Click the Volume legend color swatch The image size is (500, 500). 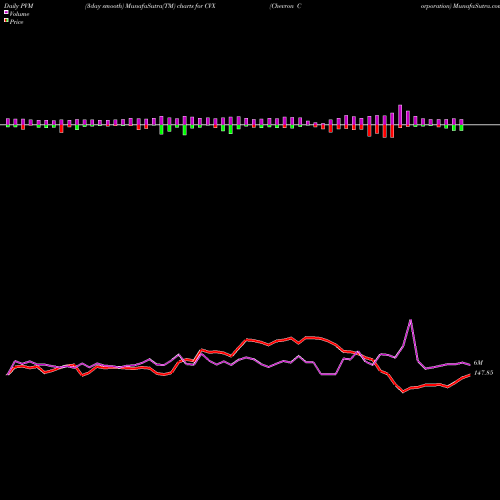click(6, 12)
